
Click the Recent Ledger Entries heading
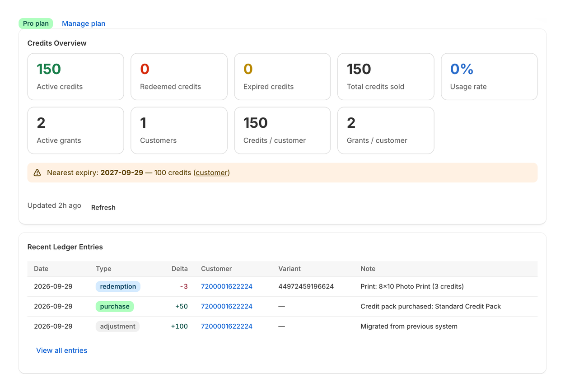[x=65, y=247]
